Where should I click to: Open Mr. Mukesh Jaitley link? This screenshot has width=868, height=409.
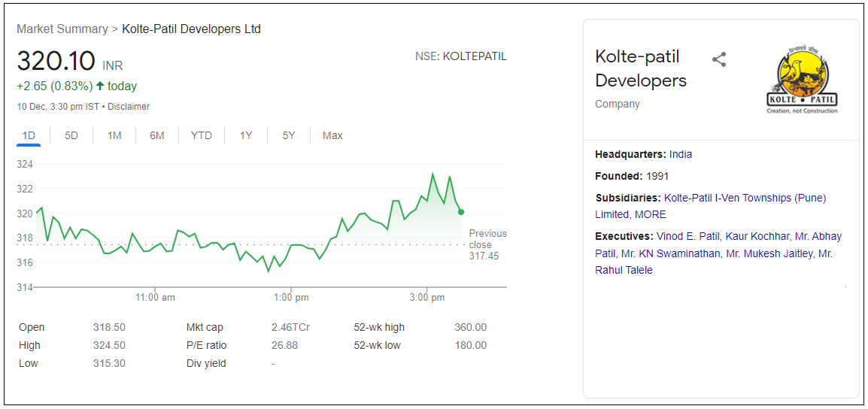[769, 253]
